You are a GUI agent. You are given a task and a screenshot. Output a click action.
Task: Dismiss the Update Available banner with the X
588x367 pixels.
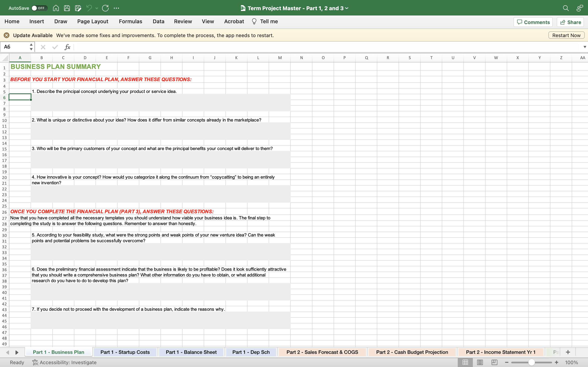(7, 35)
